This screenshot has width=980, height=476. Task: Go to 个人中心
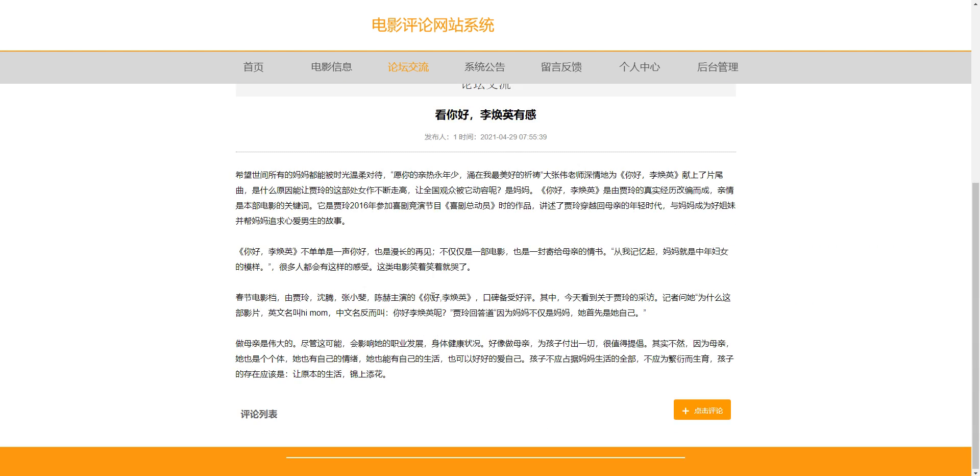point(640,67)
